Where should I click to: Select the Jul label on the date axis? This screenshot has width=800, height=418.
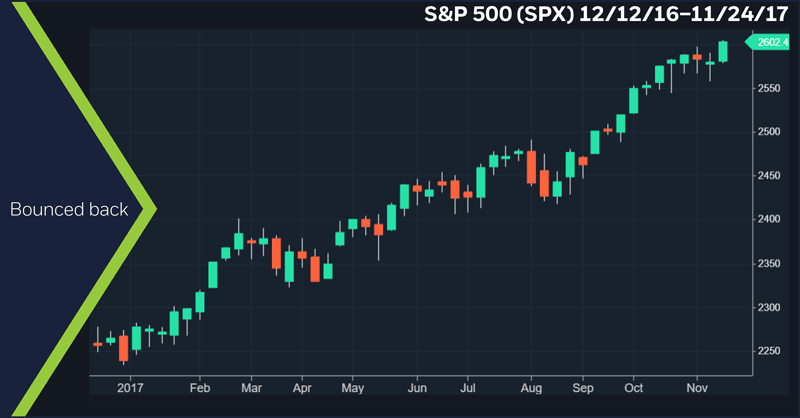[x=467, y=386]
